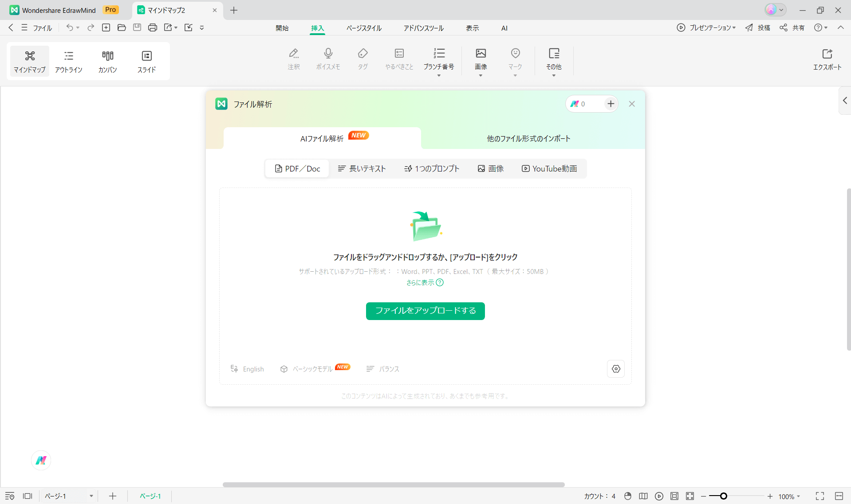Switch to Slide view mode
Image resolution: width=851 pixels, height=504 pixels.
click(x=147, y=61)
